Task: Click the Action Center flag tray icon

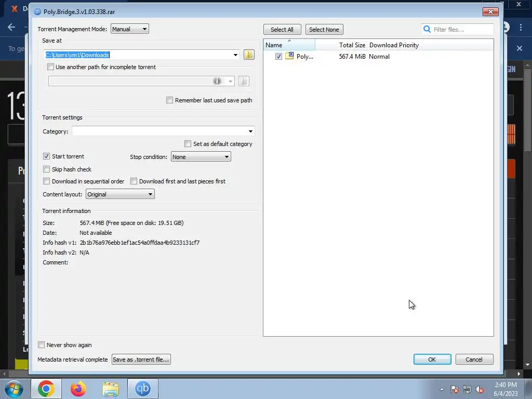Action: pyautogui.click(x=455, y=389)
